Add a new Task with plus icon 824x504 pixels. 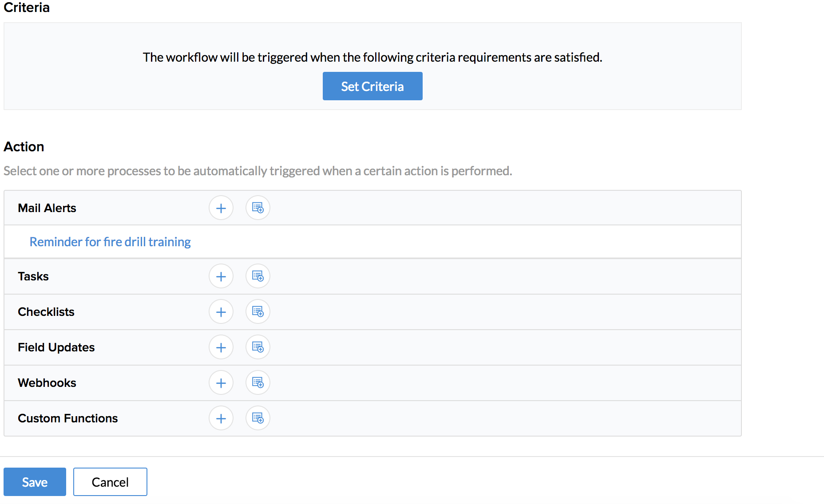221,276
